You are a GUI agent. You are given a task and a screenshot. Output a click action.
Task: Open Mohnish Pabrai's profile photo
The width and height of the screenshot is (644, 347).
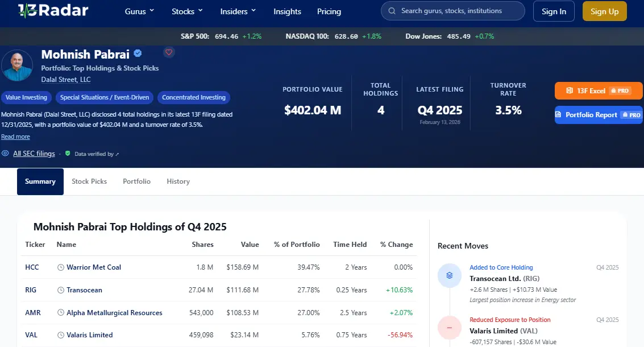pos(17,65)
